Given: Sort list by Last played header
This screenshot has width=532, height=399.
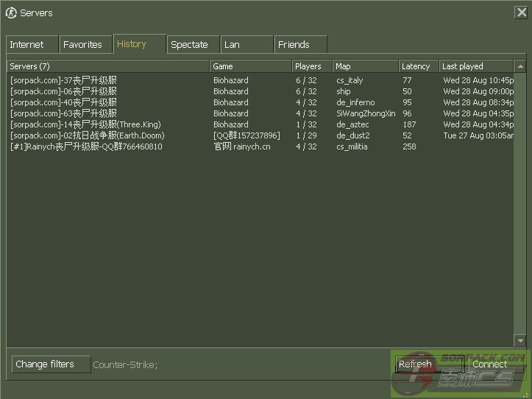Looking at the screenshot, I should [x=476, y=66].
